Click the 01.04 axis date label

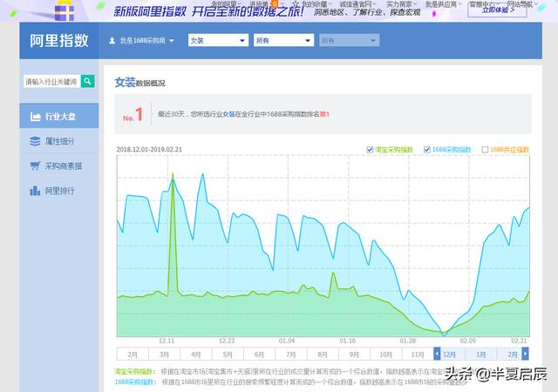click(x=287, y=341)
